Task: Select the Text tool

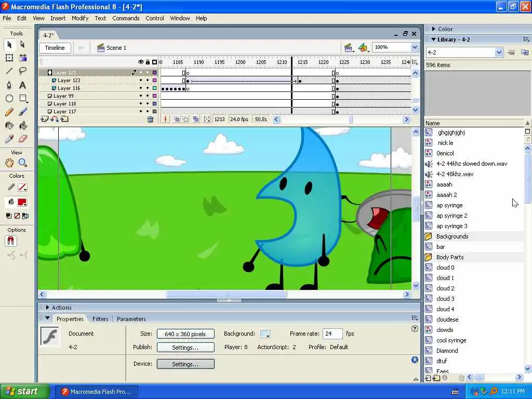Action: (22, 85)
